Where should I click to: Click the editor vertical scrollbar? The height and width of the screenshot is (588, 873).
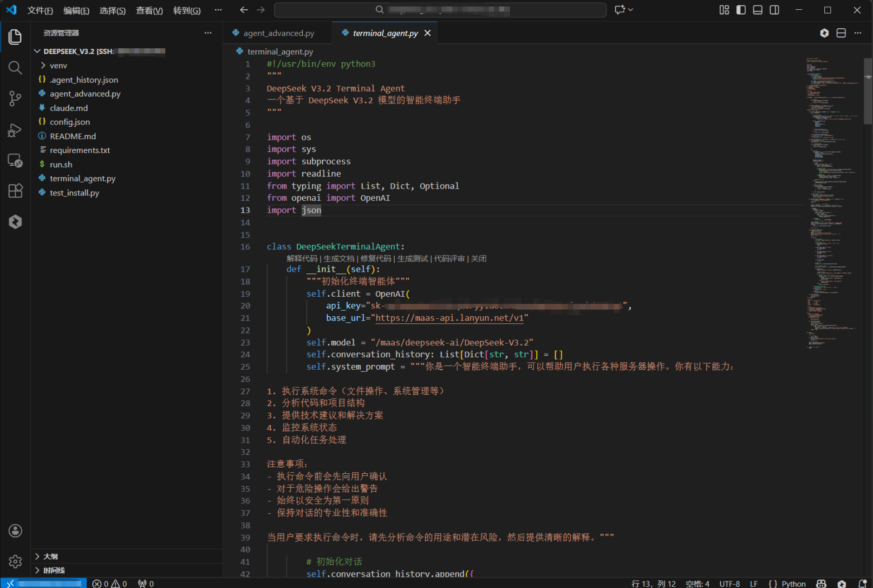(x=867, y=93)
